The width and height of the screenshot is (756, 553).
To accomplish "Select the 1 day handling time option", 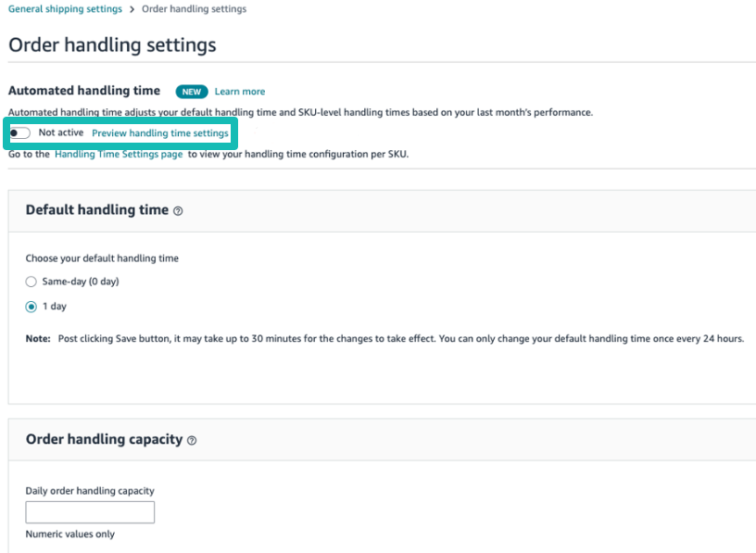I will (x=31, y=306).
